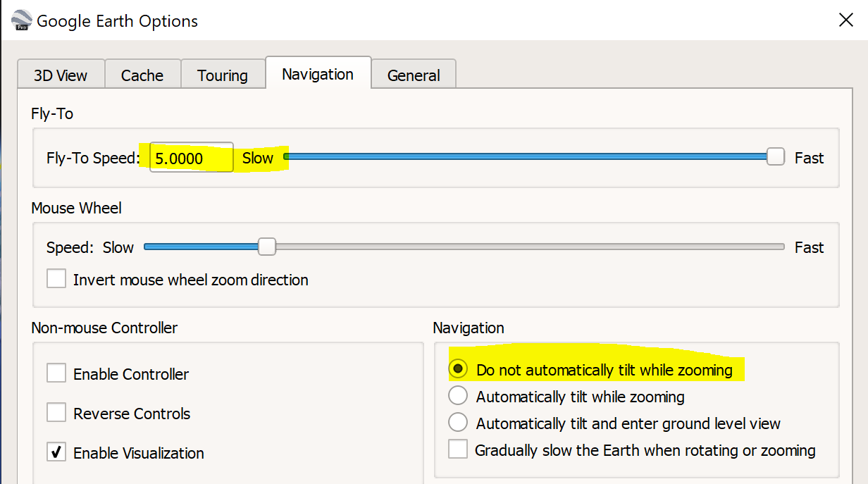This screenshot has height=484, width=868.
Task: Switch to the Cache tab
Action: pyautogui.click(x=142, y=75)
